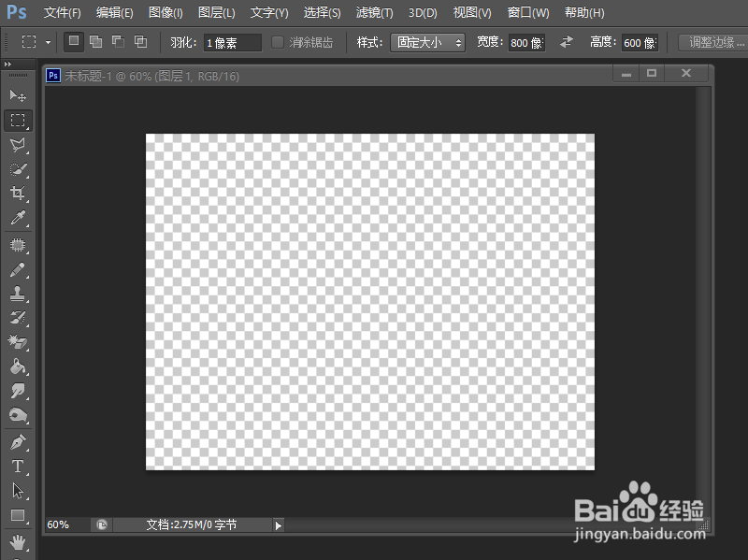Open the 图层(L) menu
Viewport: 748px width, 560px height.
click(217, 12)
